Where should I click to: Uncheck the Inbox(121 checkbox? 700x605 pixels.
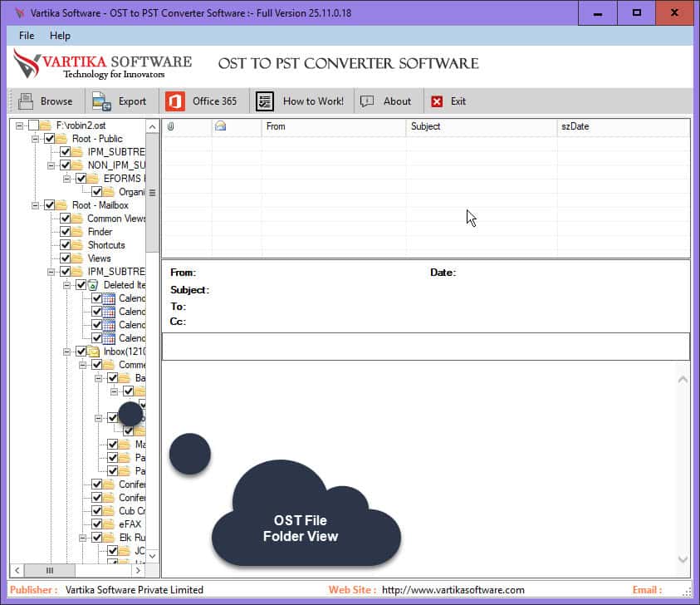81,352
